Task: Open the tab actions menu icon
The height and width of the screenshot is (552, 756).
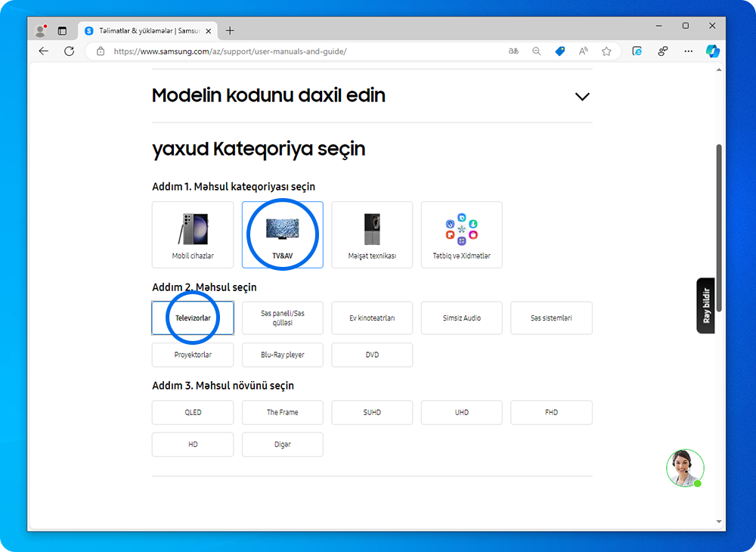Action: pos(62,31)
